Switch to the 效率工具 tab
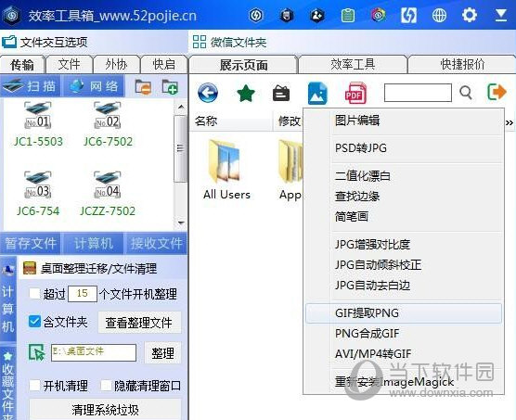The height and width of the screenshot is (420, 516). coord(353,64)
